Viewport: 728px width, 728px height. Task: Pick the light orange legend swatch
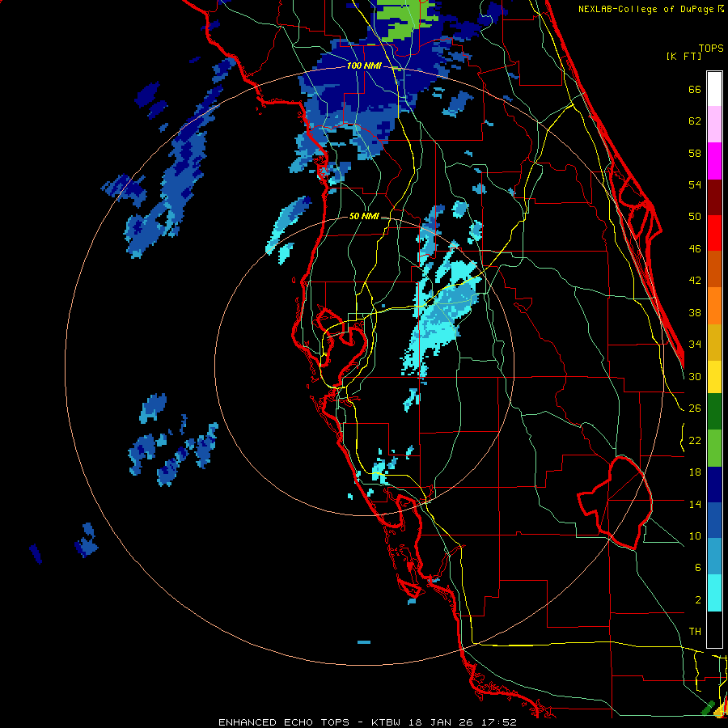point(714,306)
